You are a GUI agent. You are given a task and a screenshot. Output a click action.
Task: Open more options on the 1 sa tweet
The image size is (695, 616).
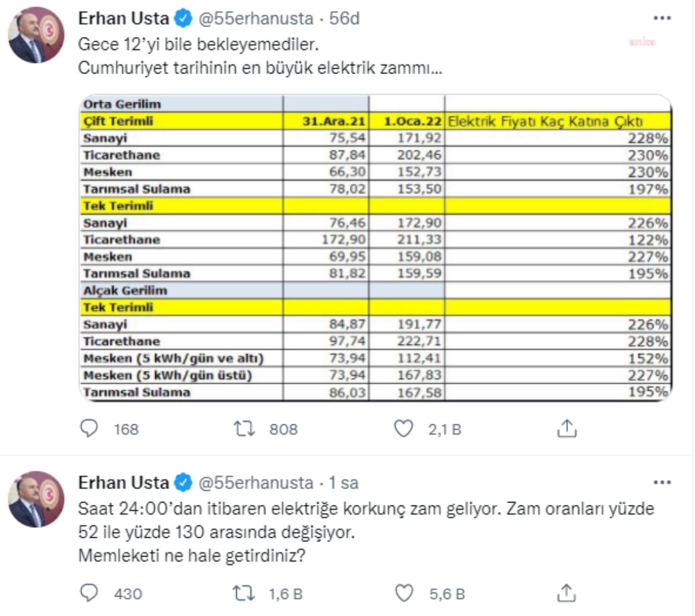click(662, 482)
